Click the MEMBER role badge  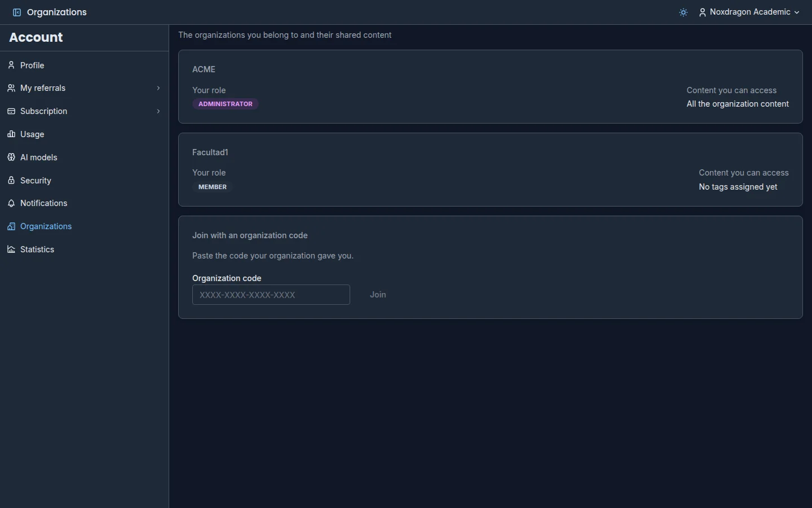pyautogui.click(x=213, y=187)
